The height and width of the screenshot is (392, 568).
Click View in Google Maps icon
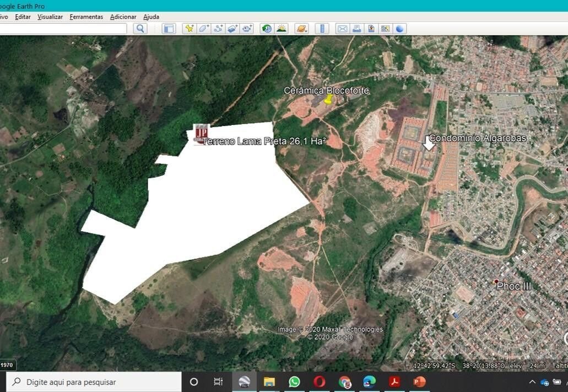click(x=385, y=29)
